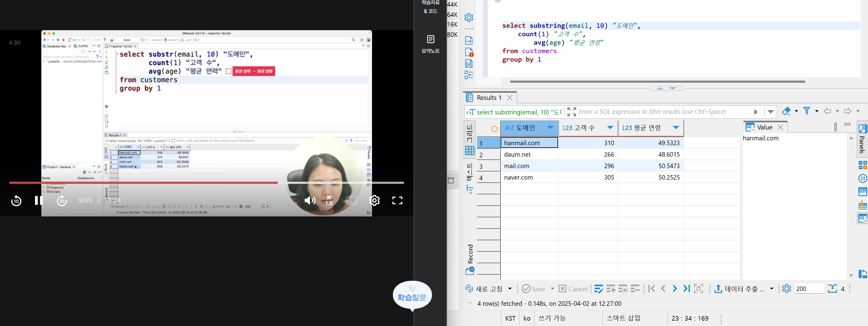This screenshot has height=326, width=868.
Task: Switch to the 그리드 grid view tab
Action: tap(470, 139)
